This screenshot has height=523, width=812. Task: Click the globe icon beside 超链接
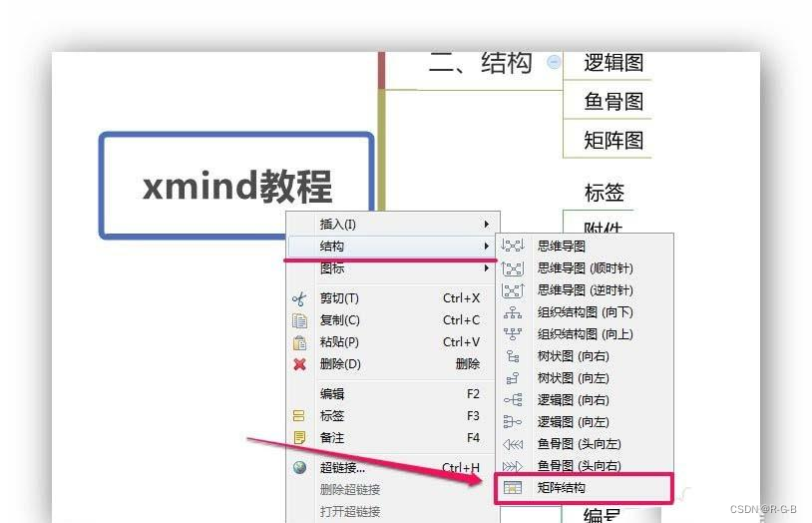click(299, 467)
